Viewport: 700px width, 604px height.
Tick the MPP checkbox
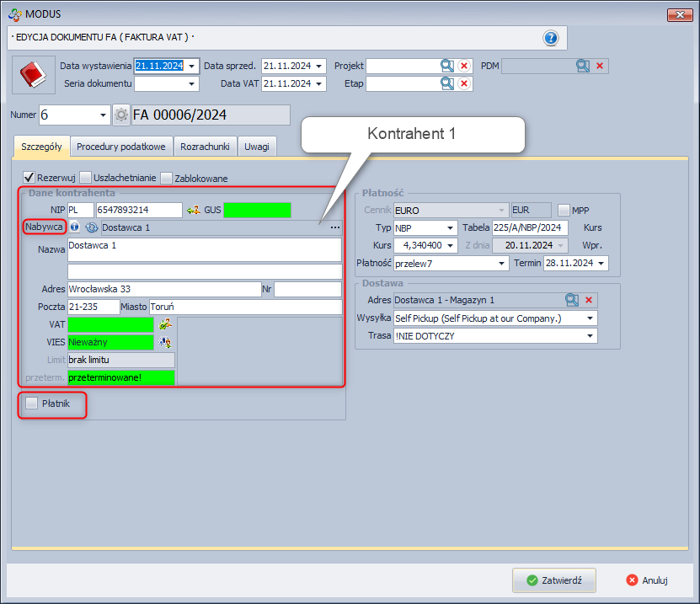(564, 210)
